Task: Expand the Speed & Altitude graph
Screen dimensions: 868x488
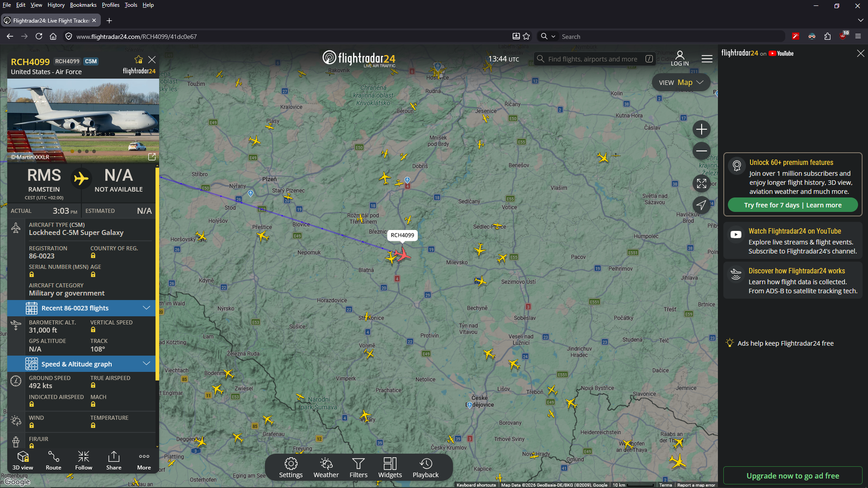Action: 81,364
